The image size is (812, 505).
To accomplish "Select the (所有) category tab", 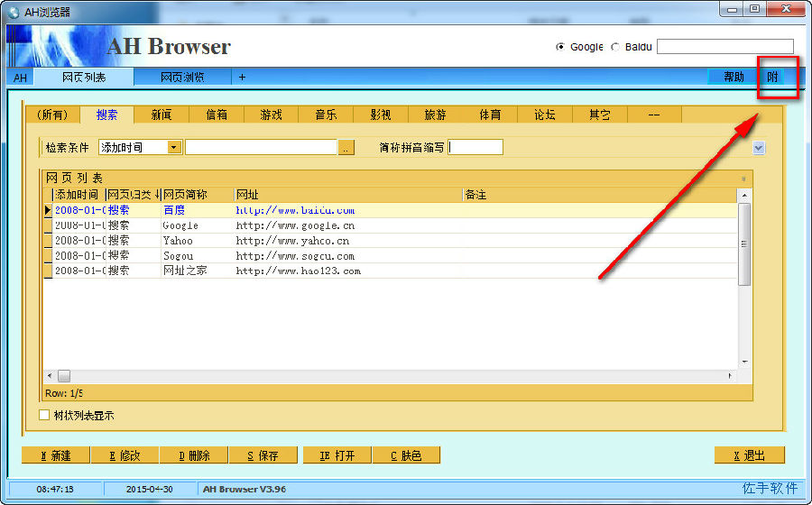I will [x=53, y=115].
